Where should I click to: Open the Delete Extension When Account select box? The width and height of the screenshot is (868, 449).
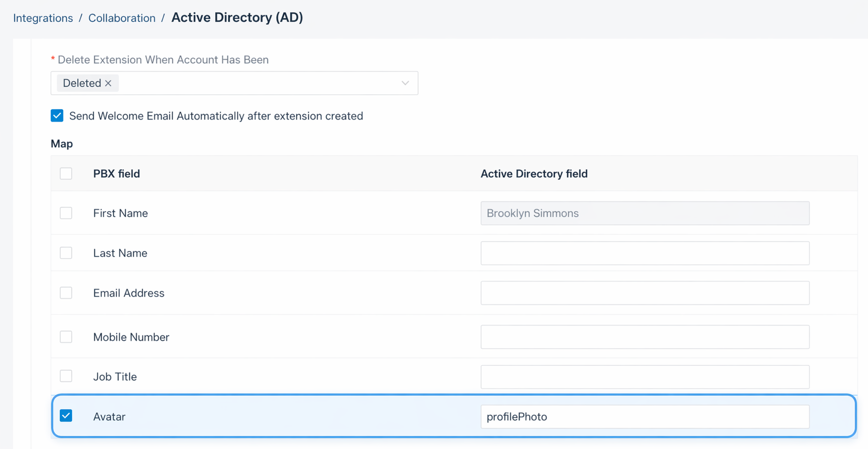[x=259, y=83]
